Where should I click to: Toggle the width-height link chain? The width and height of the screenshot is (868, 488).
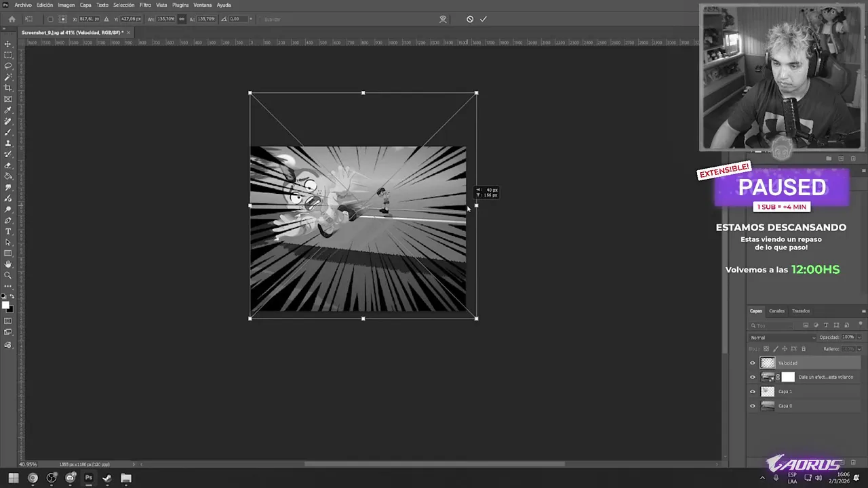181,19
